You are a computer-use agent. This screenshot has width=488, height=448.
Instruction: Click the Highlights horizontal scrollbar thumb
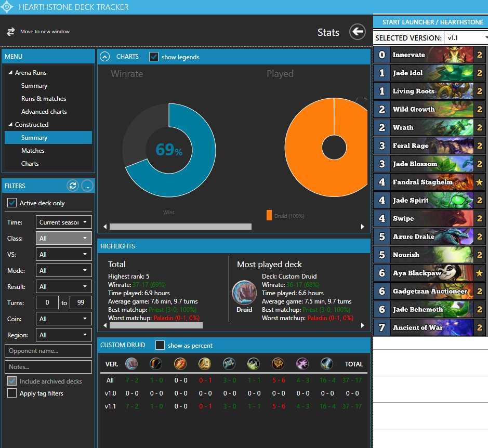156,325
